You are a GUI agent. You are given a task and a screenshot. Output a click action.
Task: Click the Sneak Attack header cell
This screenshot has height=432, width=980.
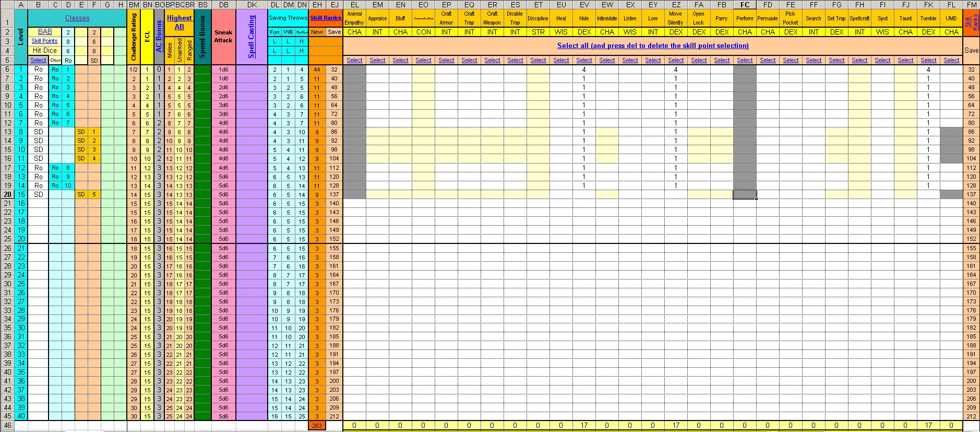223,37
